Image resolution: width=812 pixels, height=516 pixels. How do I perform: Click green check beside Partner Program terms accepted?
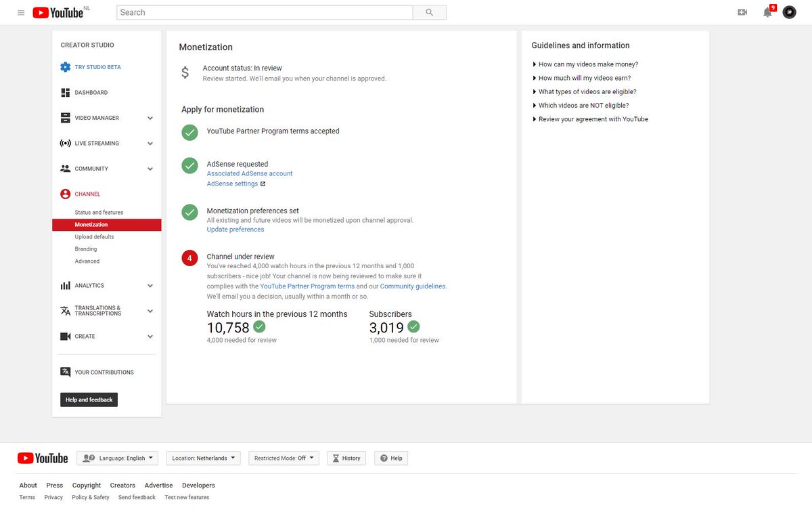click(189, 133)
